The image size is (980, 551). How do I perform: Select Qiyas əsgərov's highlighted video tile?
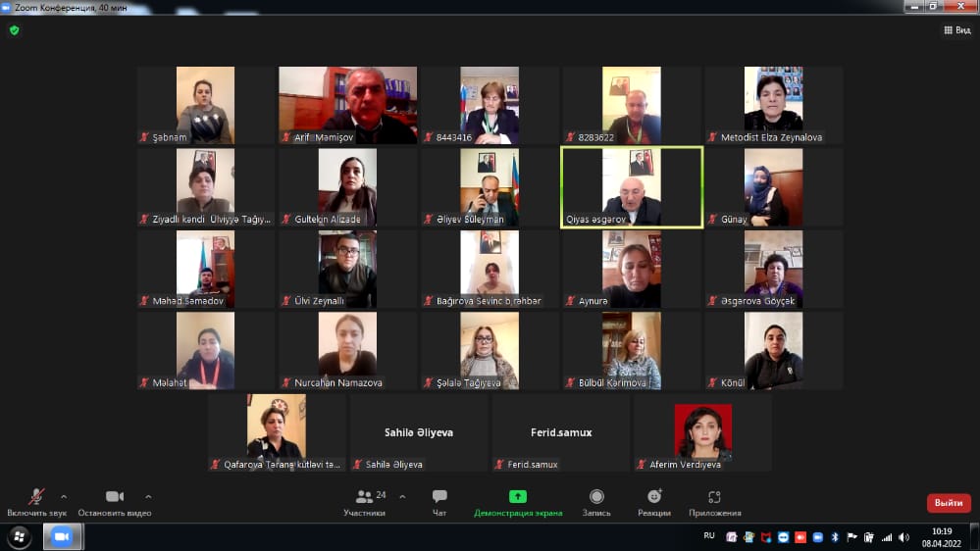[631, 187]
